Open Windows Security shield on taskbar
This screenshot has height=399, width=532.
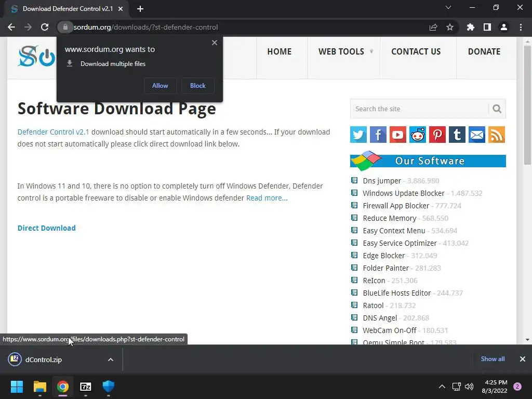tap(109, 387)
